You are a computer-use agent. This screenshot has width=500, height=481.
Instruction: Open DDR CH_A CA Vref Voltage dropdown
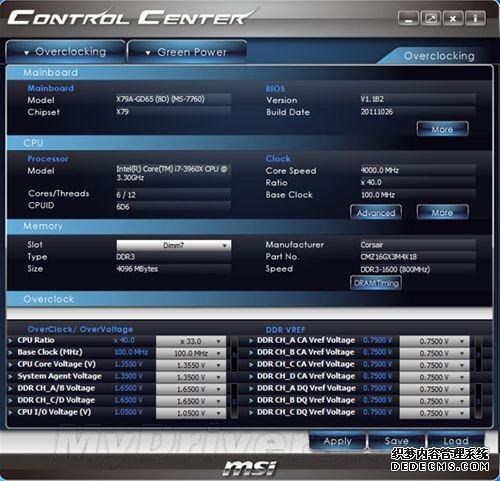pos(434,341)
